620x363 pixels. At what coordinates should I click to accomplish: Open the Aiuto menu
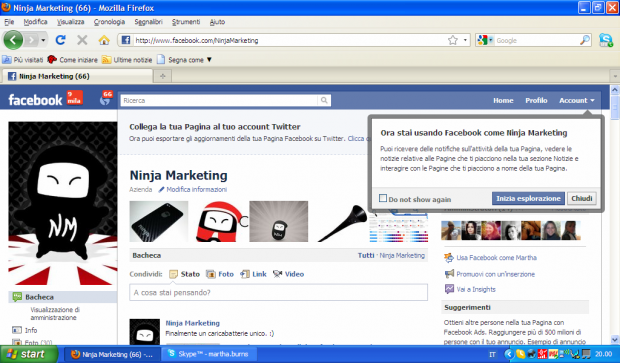[217, 22]
